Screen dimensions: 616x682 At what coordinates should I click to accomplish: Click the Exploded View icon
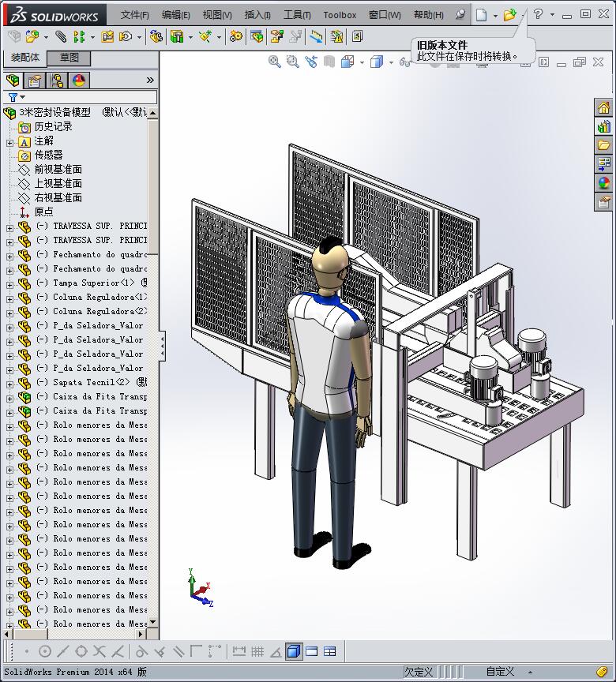click(276, 36)
